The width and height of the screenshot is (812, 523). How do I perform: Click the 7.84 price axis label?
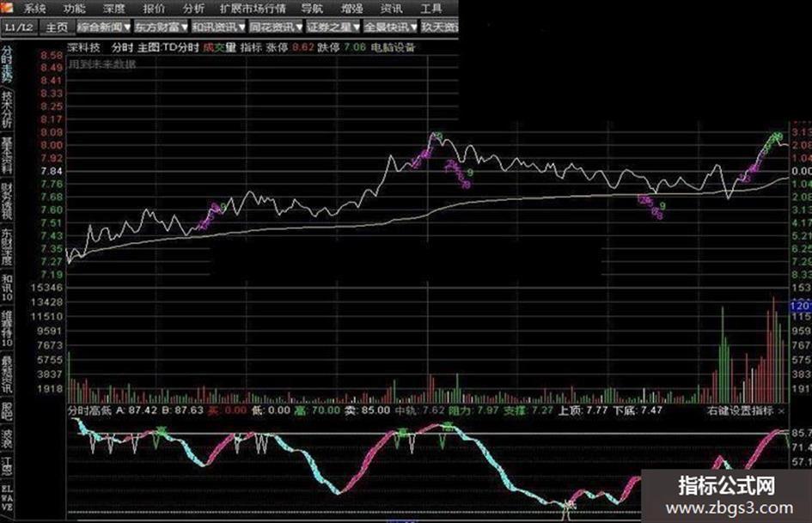(x=52, y=172)
